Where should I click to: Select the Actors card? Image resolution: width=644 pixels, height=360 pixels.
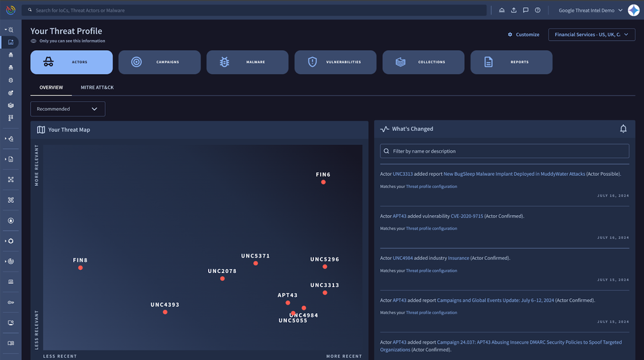(72, 62)
